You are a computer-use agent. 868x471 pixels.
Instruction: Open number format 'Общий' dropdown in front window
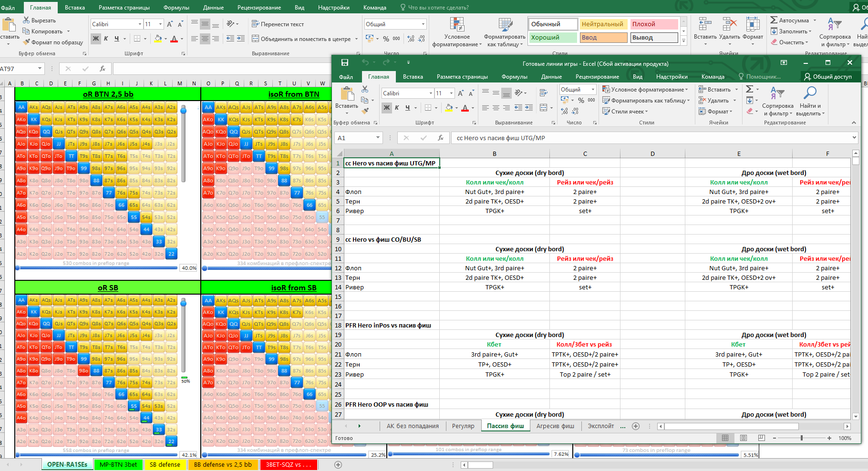(x=593, y=89)
